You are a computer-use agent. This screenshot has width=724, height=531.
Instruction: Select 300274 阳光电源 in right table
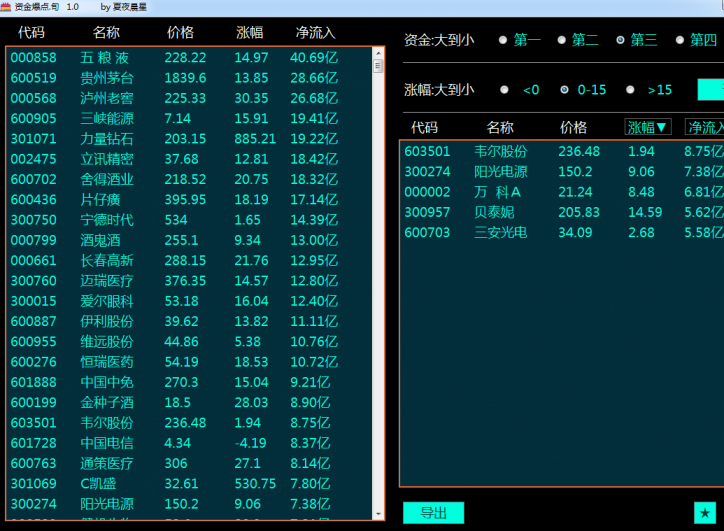562,172
